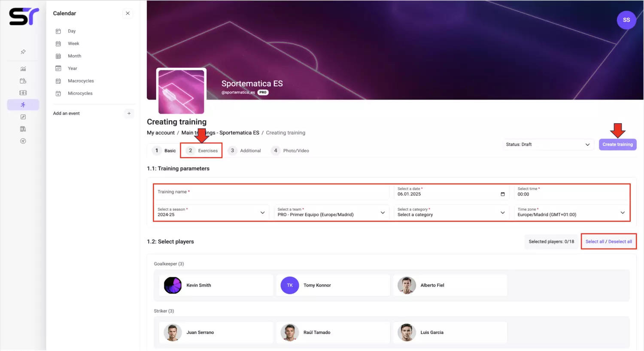Screen dimensions: 644x351
Task: Click the Select a date field
Action: pyautogui.click(x=451, y=192)
